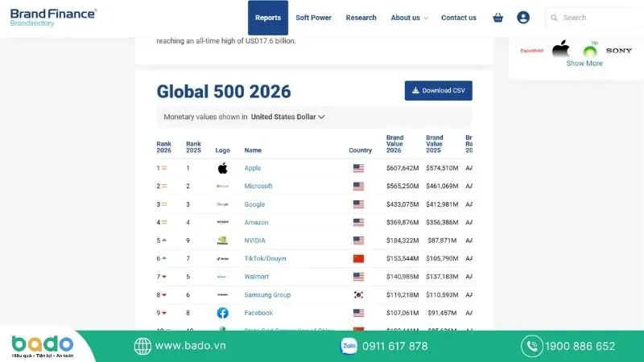
Task: Click the BP logo in sidebar
Action: coord(590,49)
